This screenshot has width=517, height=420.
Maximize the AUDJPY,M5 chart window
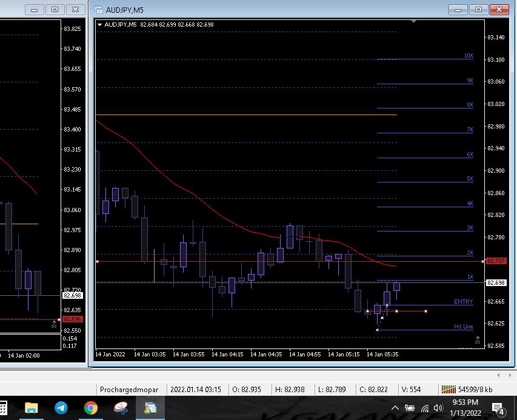tap(479, 10)
